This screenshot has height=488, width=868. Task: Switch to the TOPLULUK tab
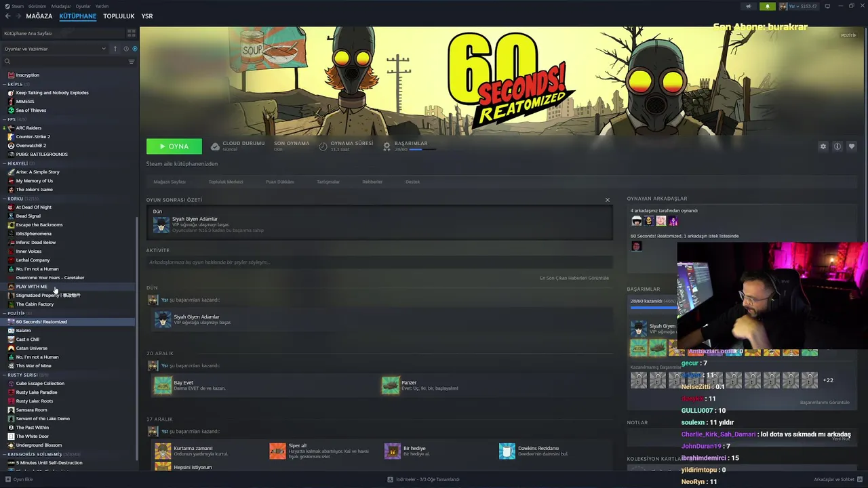point(119,16)
